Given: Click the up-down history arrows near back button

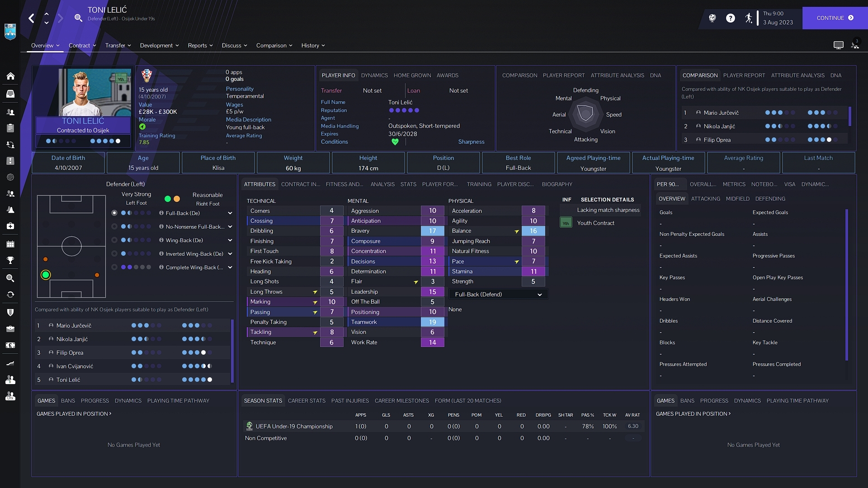Looking at the screenshot, I should [46, 18].
